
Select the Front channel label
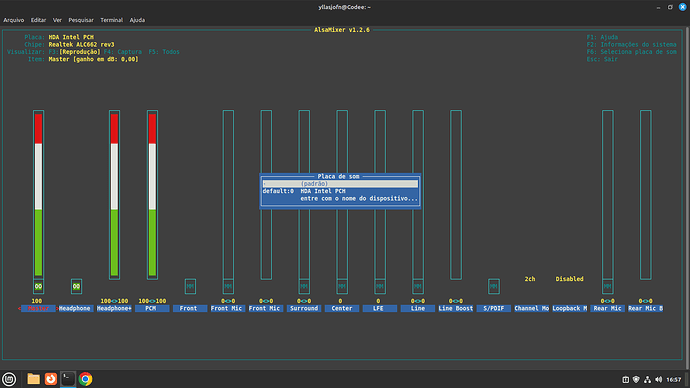190,308
